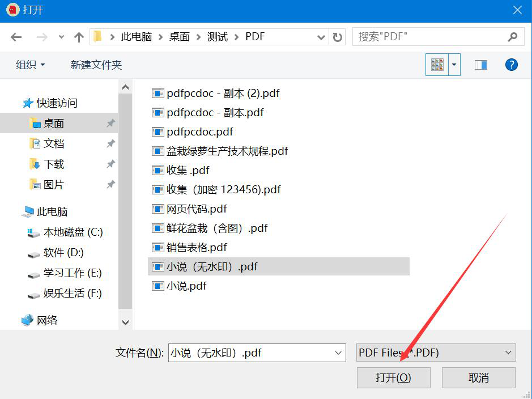The height and width of the screenshot is (399, 532).
Task: Open help with the question mark icon
Action: click(x=511, y=65)
